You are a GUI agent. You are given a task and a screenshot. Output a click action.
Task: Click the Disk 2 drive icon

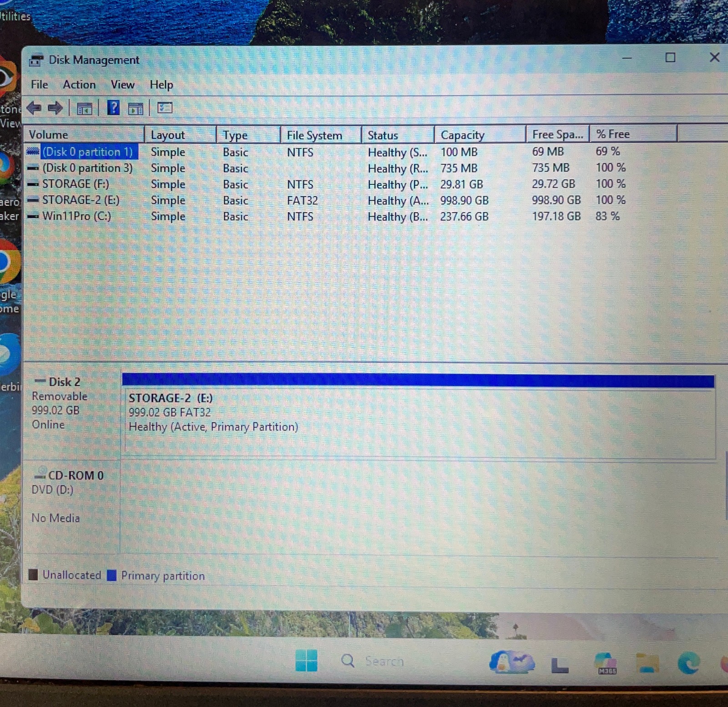click(40, 381)
